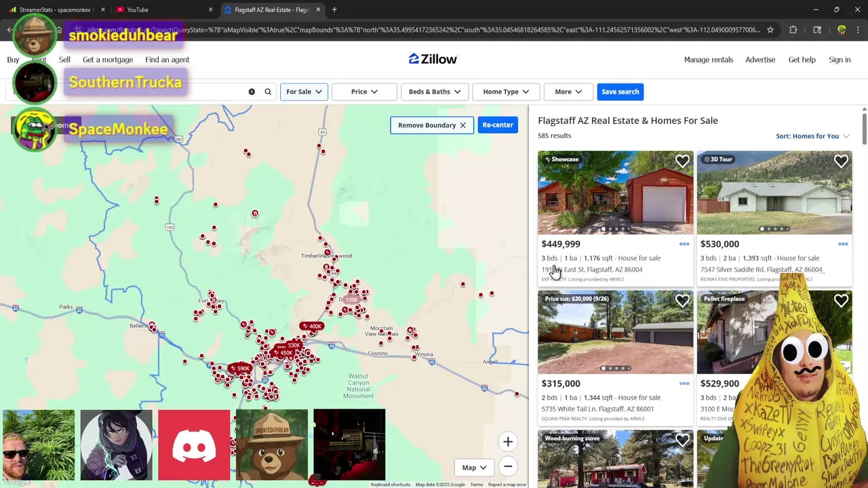Close the StreamerStats tab

pos(103,9)
